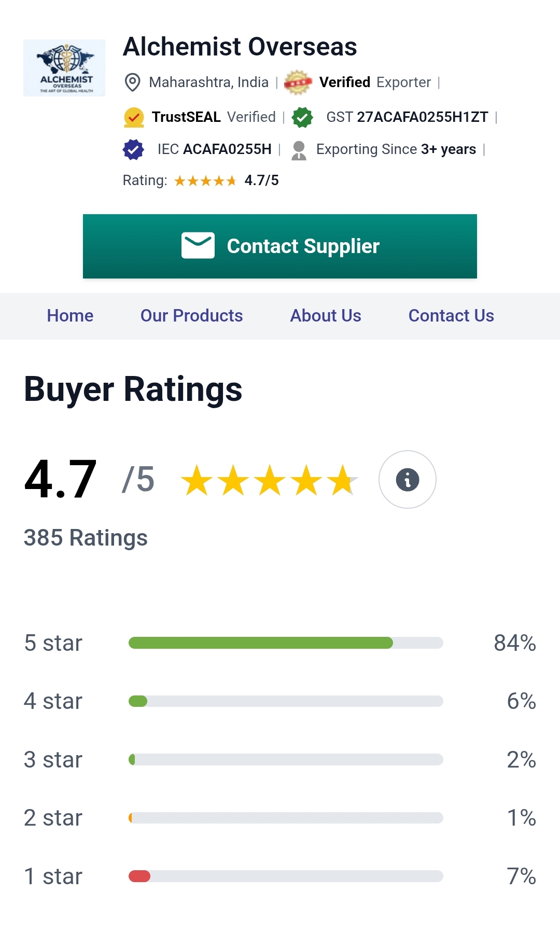Image resolution: width=560 pixels, height=934 pixels.
Task: Click the 385 Ratings count text
Action: pos(86,538)
